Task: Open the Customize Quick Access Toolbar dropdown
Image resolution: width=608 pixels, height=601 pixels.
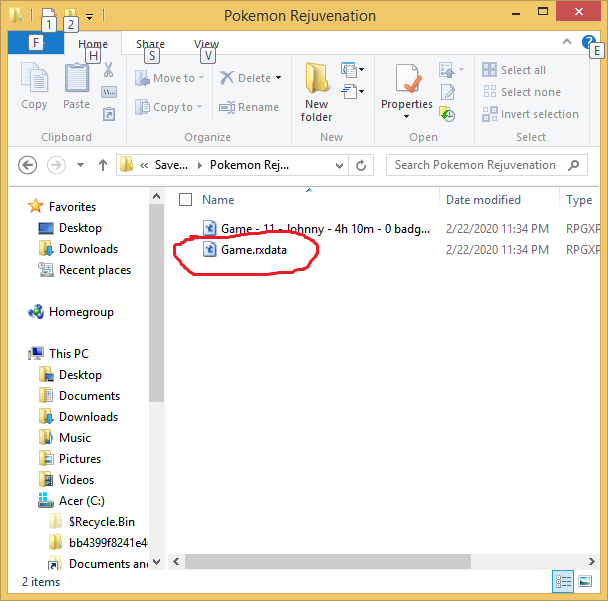Action: coord(90,17)
